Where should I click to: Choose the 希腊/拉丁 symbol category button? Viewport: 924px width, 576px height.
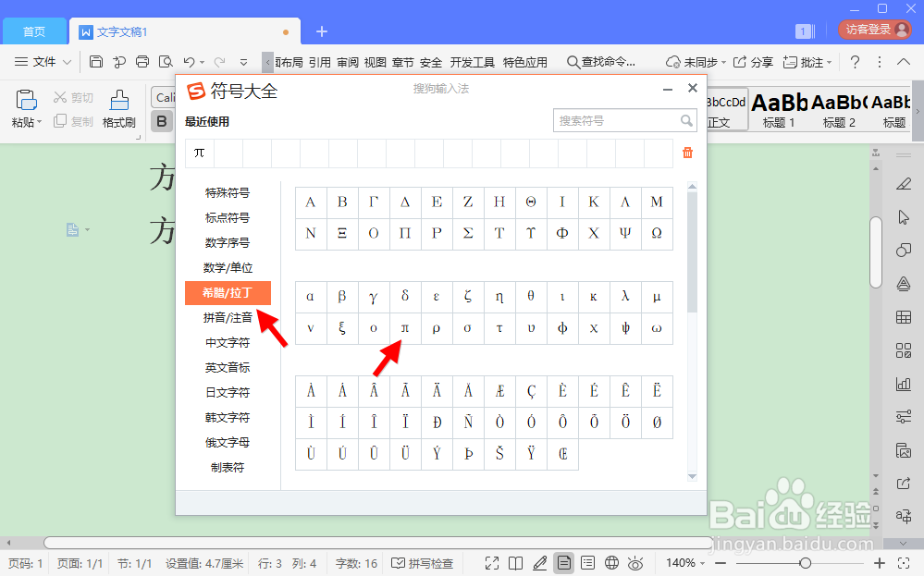(x=228, y=292)
